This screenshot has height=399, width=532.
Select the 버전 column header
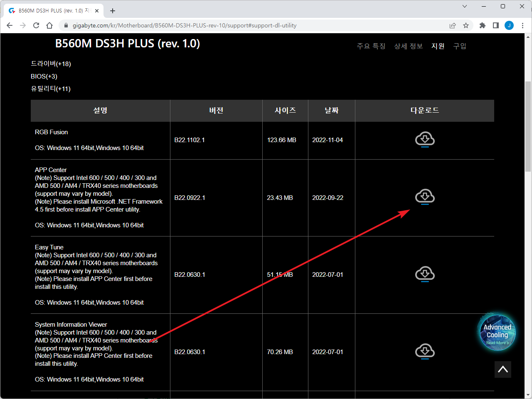click(x=216, y=111)
